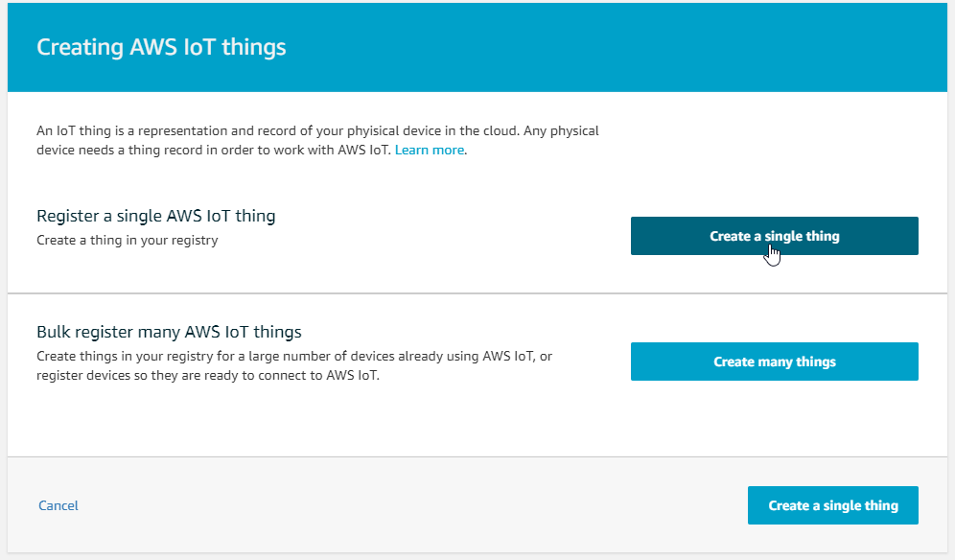The width and height of the screenshot is (955, 560).
Task: Click the blue header banner right of title
Action: tap(609, 47)
